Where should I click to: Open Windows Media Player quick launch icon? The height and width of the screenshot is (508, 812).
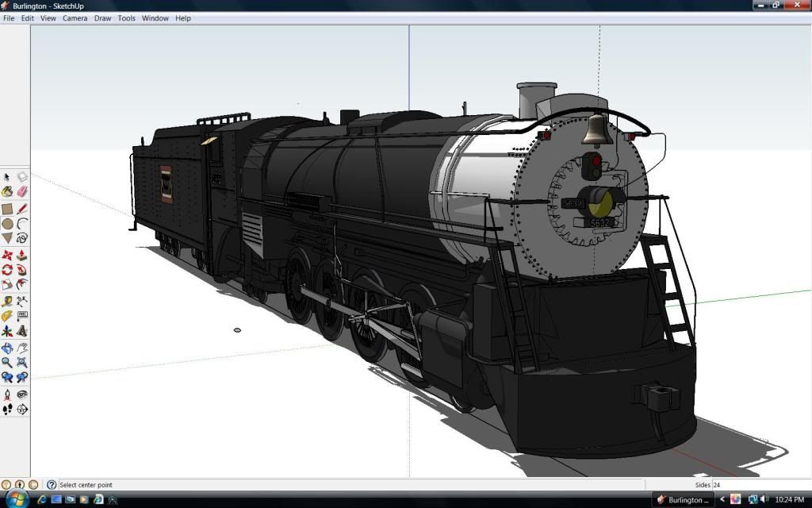point(84,500)
